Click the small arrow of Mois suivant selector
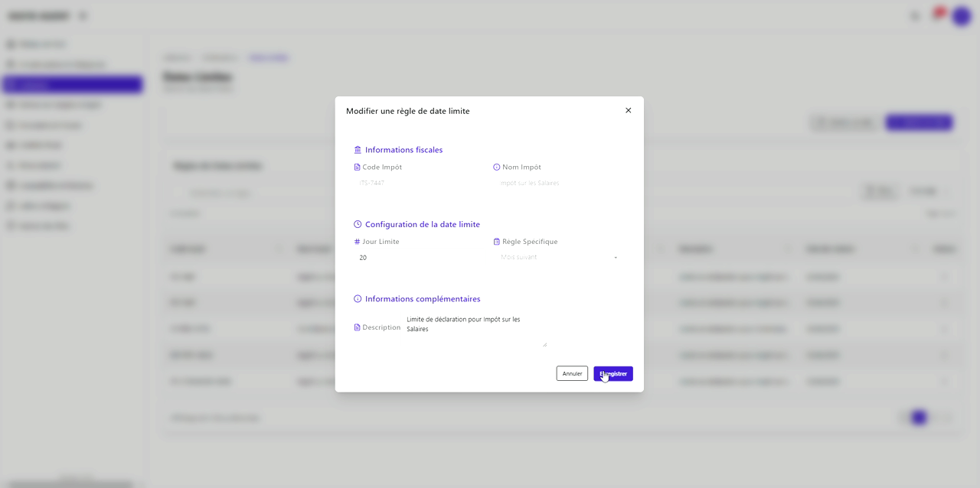This screenshot has width=980, height=488. tap(616, 258)
